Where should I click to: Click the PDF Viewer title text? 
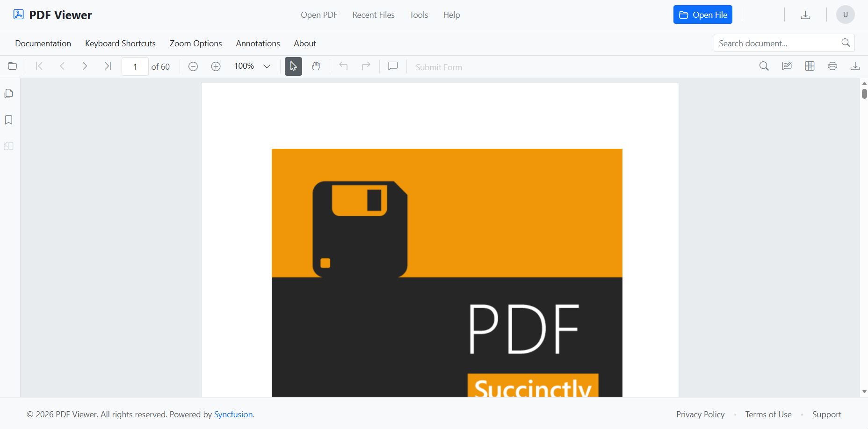pyautogui.click(x=60, y=15)
